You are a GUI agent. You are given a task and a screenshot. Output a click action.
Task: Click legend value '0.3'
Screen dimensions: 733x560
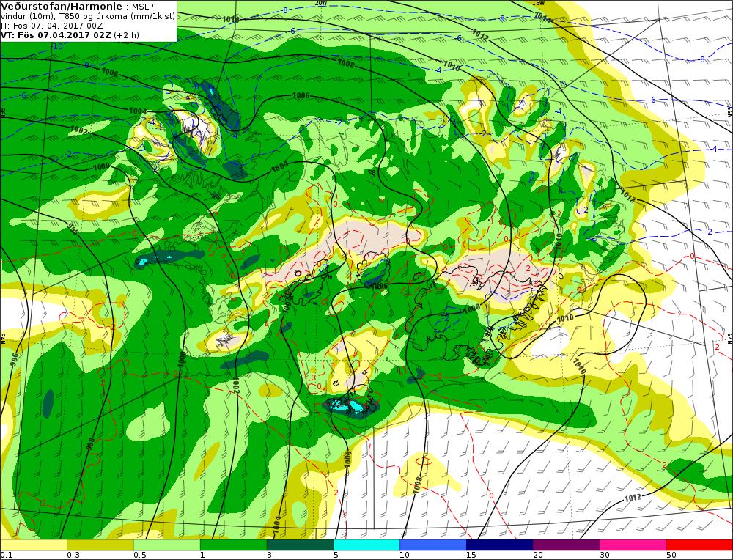[73, 555]
